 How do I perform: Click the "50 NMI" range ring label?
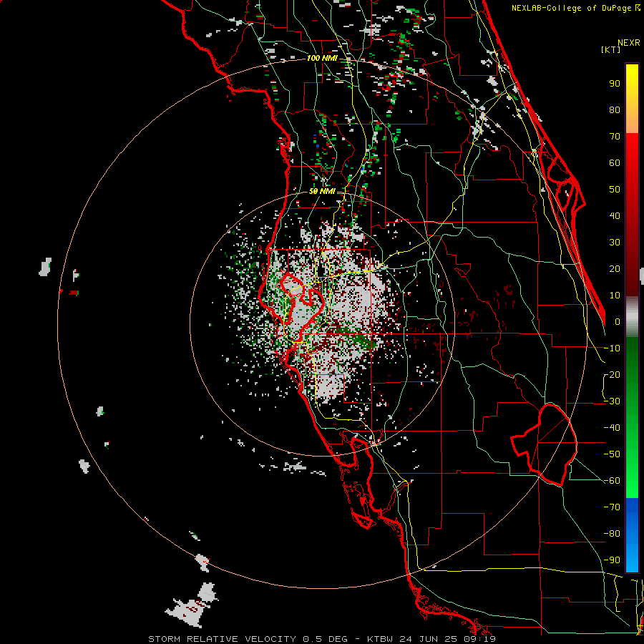[x=322, y=191]
